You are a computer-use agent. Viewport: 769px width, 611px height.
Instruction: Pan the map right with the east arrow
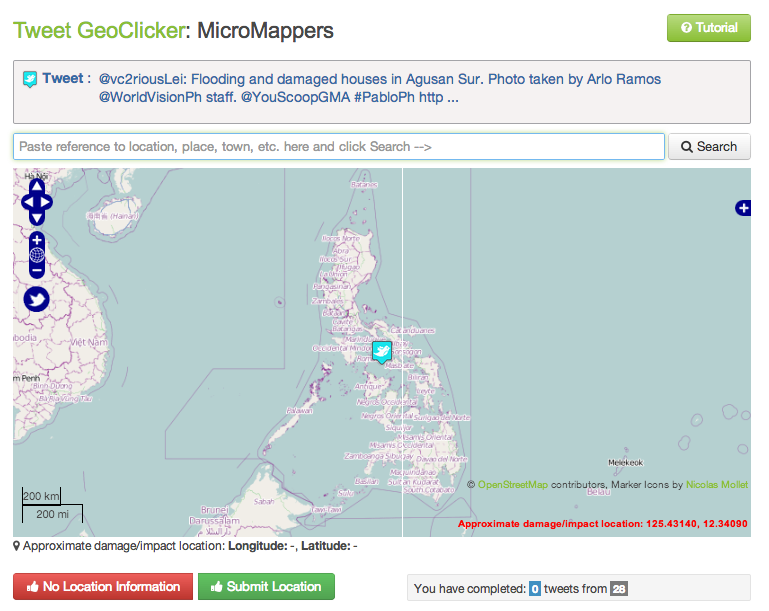pyautogui.click(x=47, y=202)
